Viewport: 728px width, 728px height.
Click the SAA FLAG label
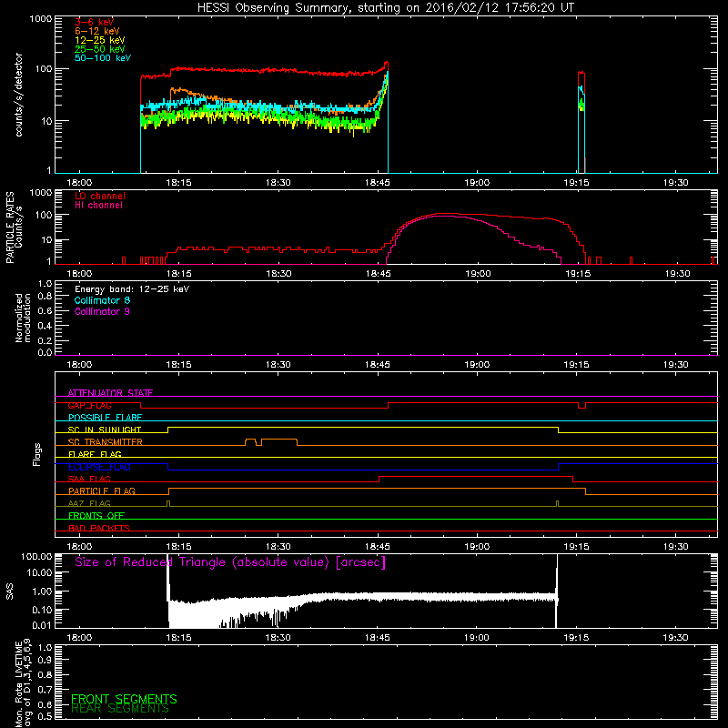[89, 480]
